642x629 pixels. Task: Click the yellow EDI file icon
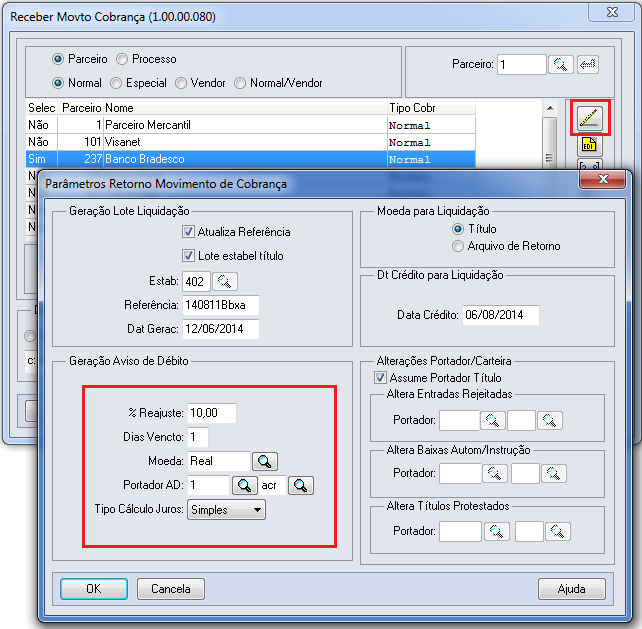[589, 145]
